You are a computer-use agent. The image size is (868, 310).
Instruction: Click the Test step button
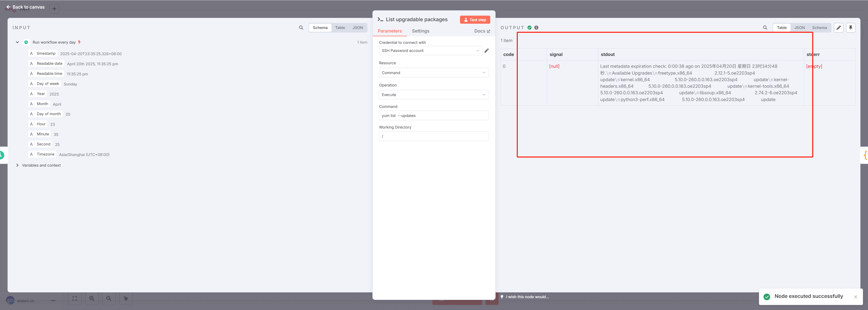475,20
